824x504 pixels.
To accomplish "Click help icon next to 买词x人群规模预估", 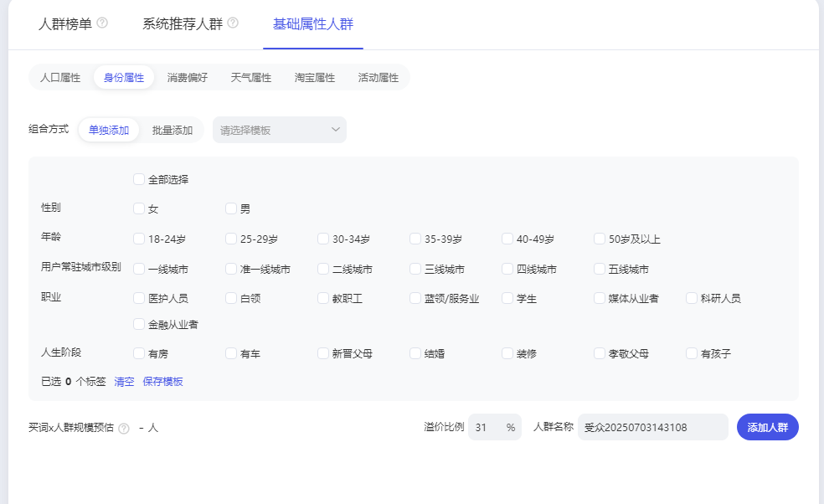I will click(x=124, y=428).
